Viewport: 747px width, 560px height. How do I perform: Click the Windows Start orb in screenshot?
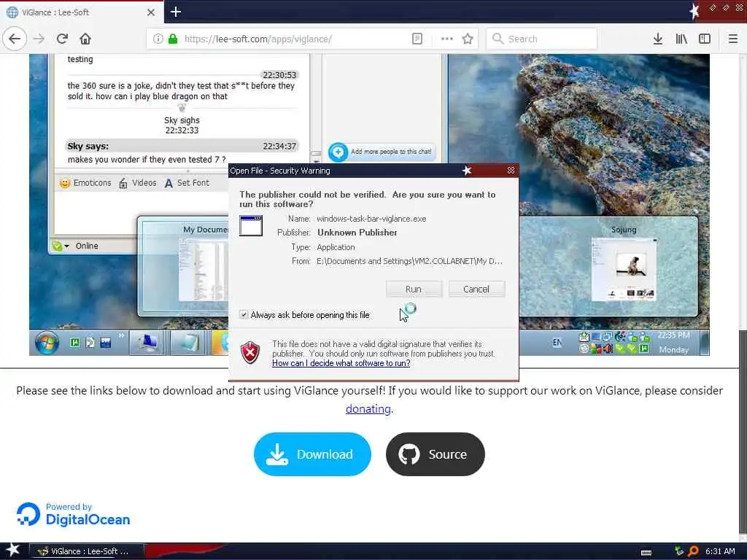pos(47,343)
